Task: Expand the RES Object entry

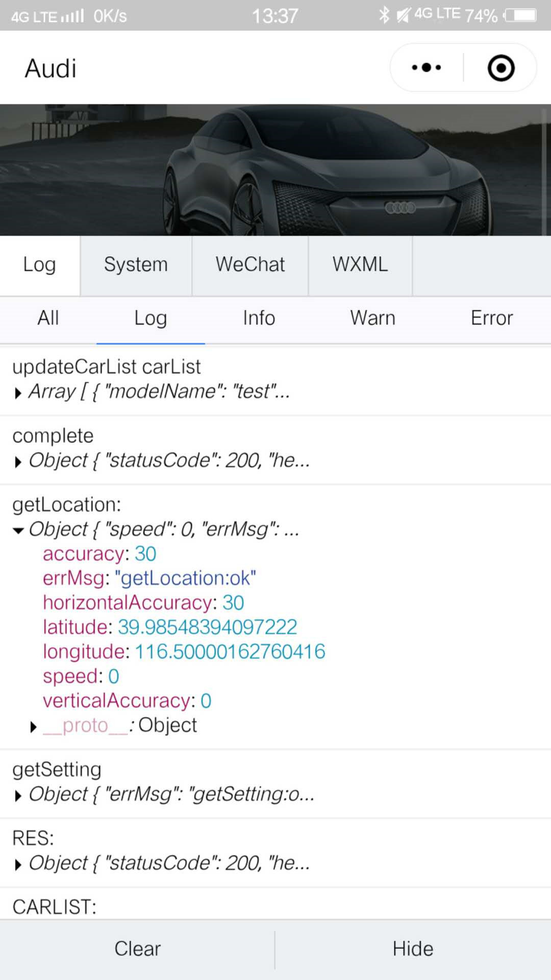Action: coord(18,865)
